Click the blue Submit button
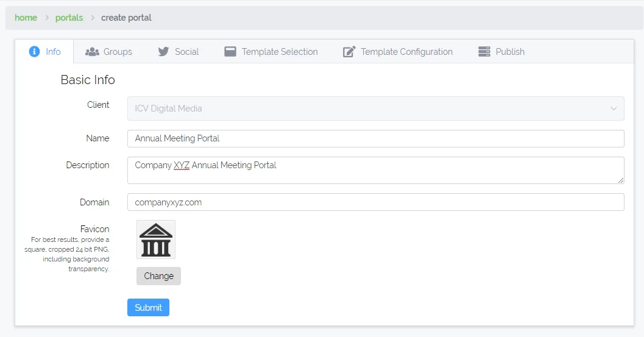Viewport: 644px width, 337px height. point(148,308)
